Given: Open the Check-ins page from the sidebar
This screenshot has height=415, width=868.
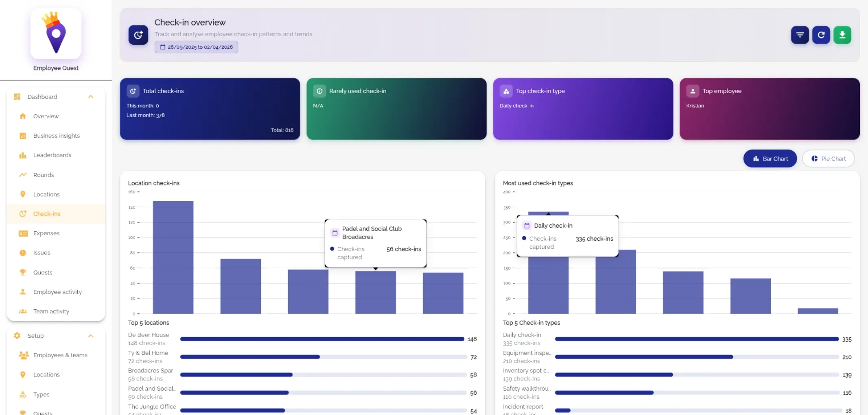Looking at the screenshot, I should [47, 213].
